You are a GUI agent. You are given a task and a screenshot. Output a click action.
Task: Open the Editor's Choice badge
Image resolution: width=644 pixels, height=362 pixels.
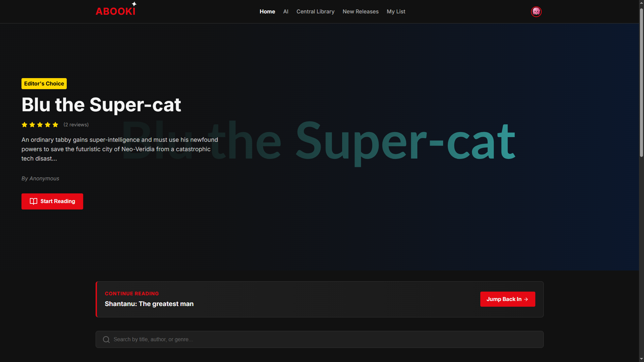coord(44,84)
